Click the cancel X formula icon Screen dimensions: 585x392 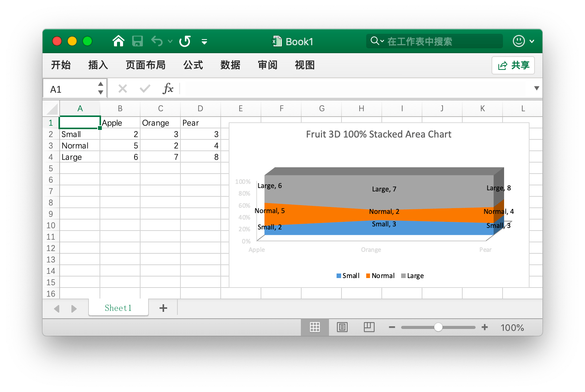point(122,89)
